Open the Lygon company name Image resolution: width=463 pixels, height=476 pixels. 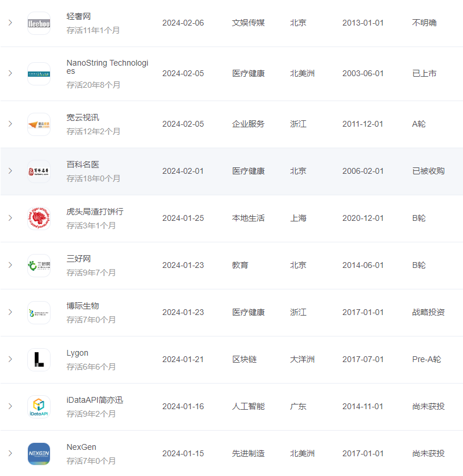click(x=77, y=353)
